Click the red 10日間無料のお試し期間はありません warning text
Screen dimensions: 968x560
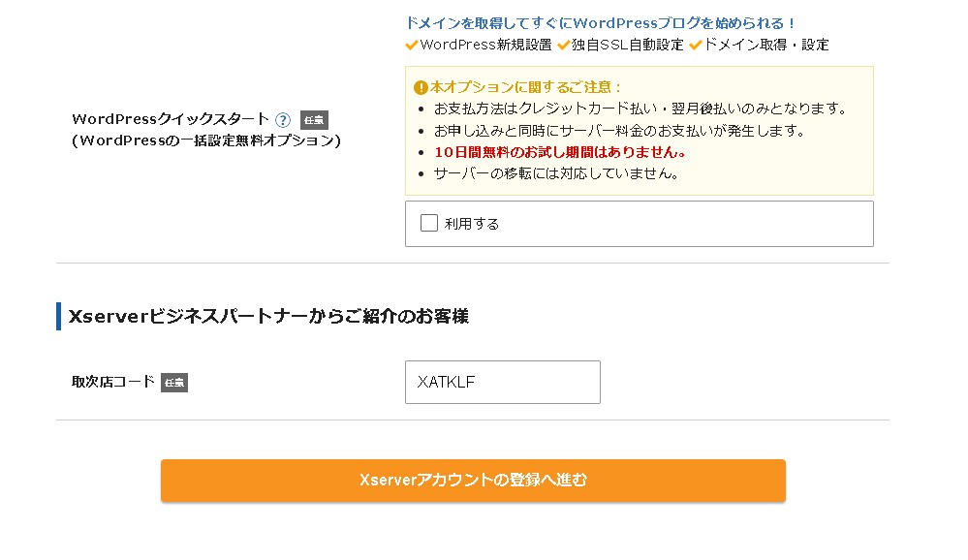[x=560, y=152]
